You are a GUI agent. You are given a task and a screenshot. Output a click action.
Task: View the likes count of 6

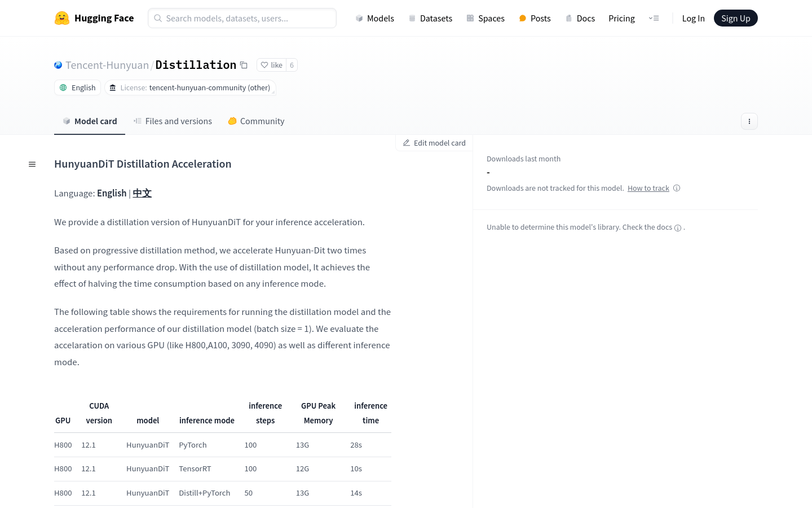click(292, 65)
